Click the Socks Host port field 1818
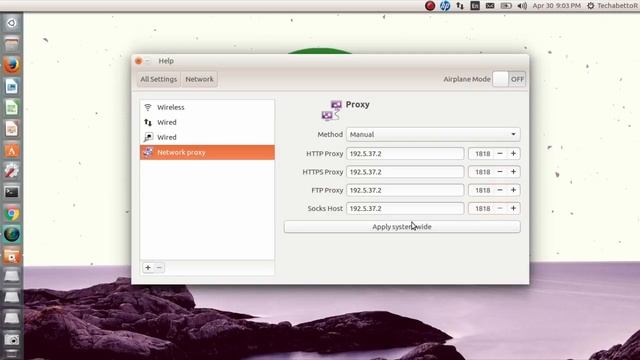Screen dimensions: 640x360 [481, 208]
